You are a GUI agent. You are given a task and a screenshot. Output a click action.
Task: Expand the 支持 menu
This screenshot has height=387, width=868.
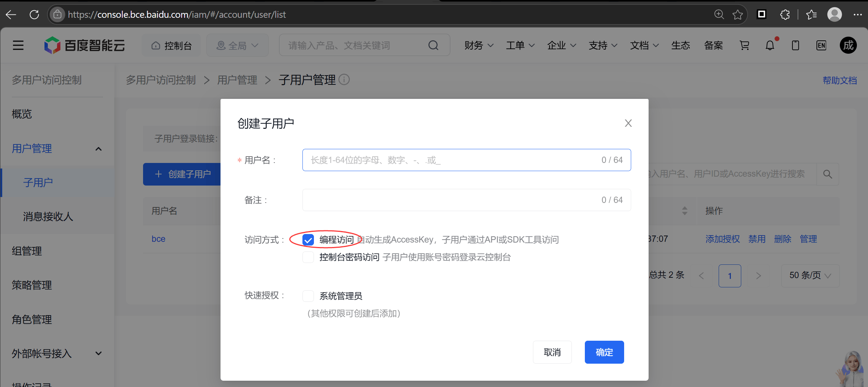point(603,45)
